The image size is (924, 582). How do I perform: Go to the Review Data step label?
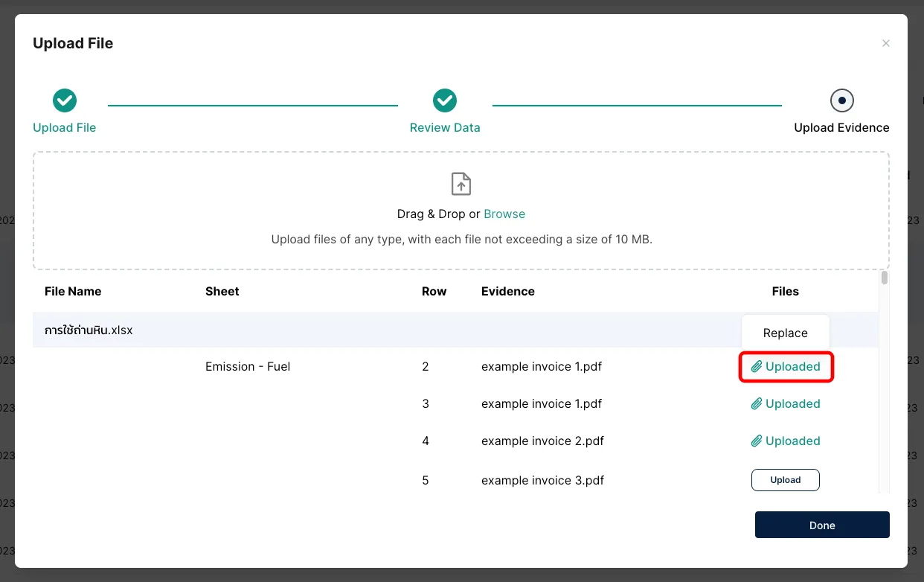pyautogui.click(x=445, y=128)
